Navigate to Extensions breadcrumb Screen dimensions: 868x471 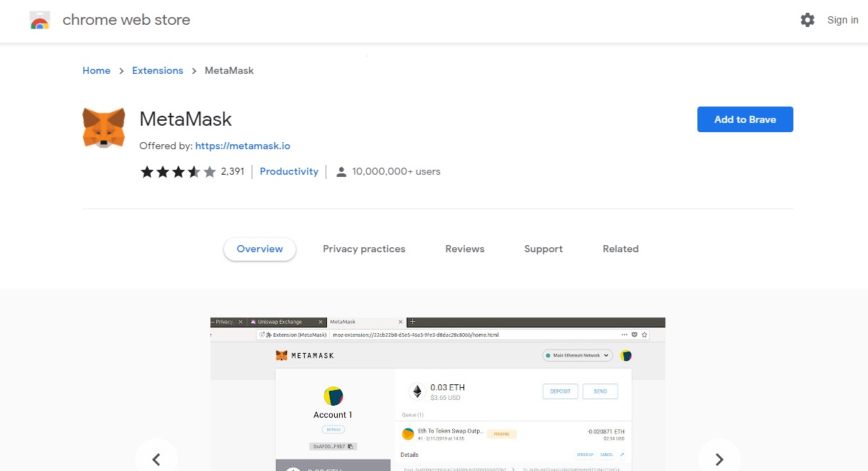158,70
